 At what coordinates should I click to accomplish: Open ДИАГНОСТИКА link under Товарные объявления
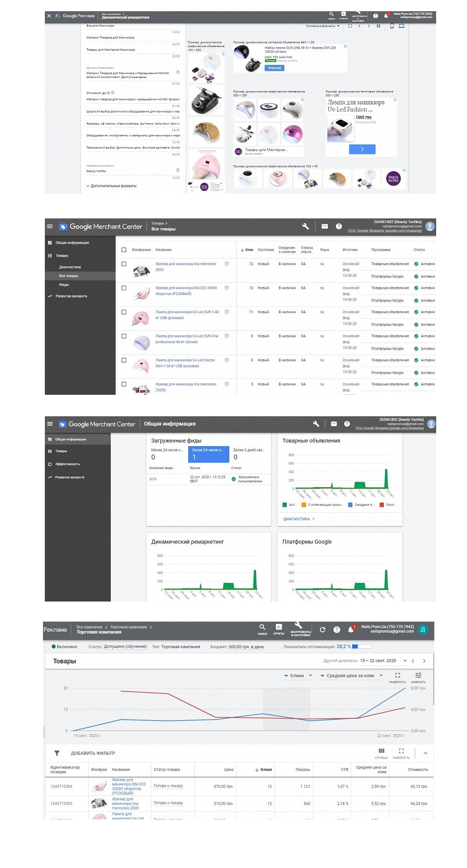[x=299, y=519]
